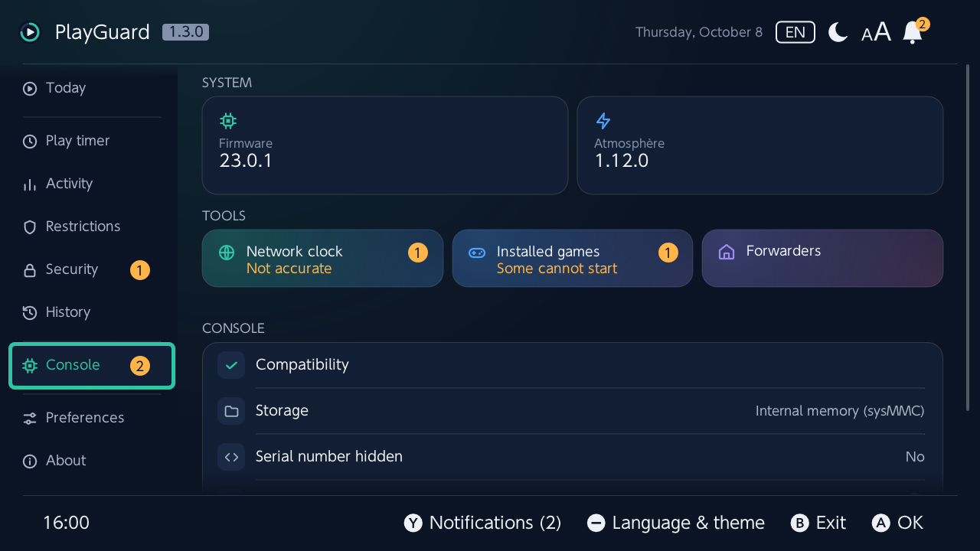Screen dimensions: 980x551
Task: Go to the About page
Action: click(x=92, y=461)
